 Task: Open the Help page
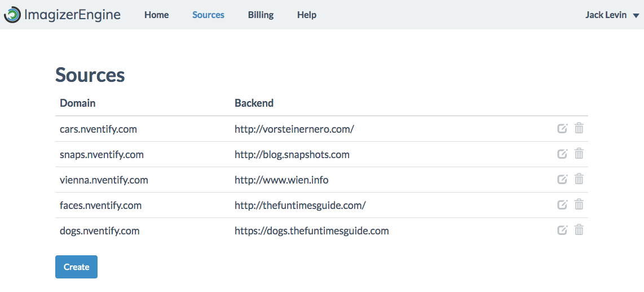tap(307, 15)
